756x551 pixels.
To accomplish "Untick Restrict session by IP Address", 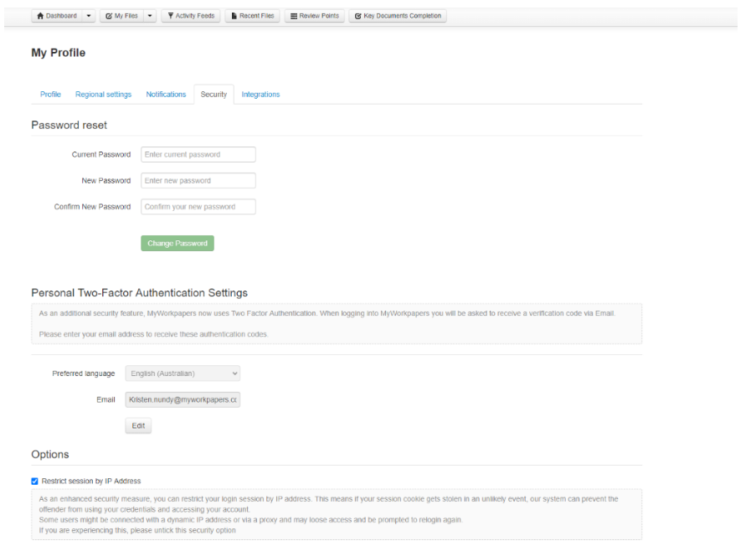I will coord(35,481).
